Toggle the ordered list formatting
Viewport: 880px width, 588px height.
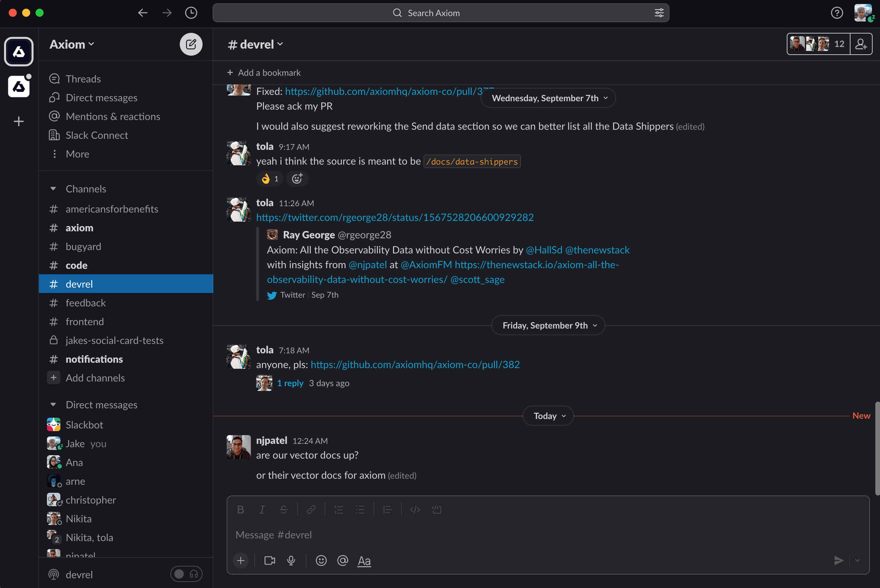pos(338,509)
